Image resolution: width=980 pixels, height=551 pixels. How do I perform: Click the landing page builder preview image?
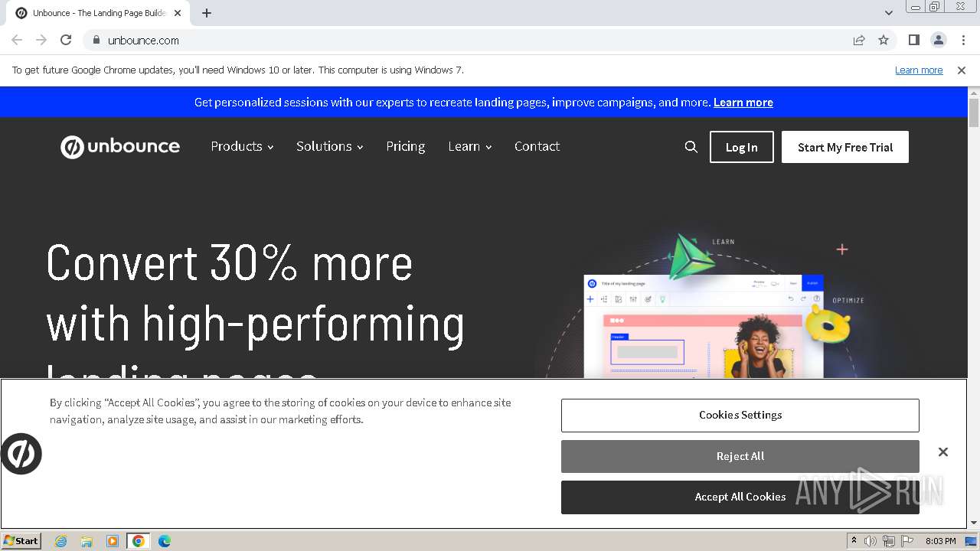pos(703,327)
